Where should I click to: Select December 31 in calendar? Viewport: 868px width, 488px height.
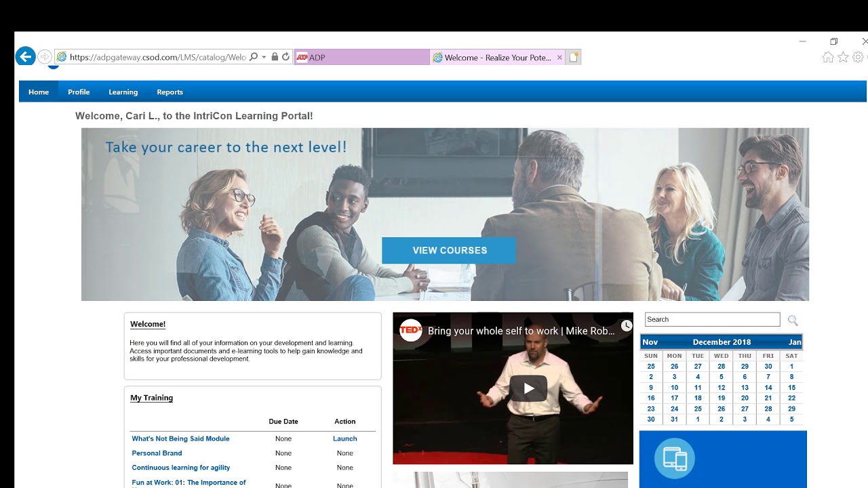click(x=674, y=420)
